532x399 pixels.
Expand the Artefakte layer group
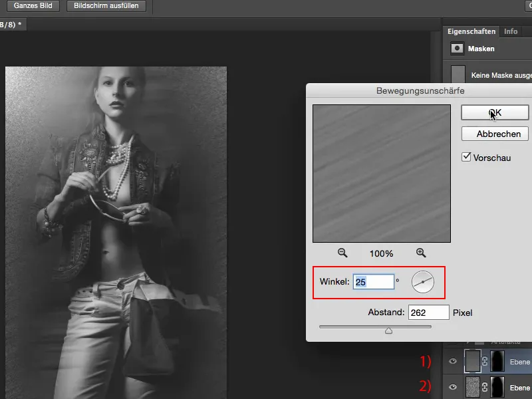coord(468,342)
